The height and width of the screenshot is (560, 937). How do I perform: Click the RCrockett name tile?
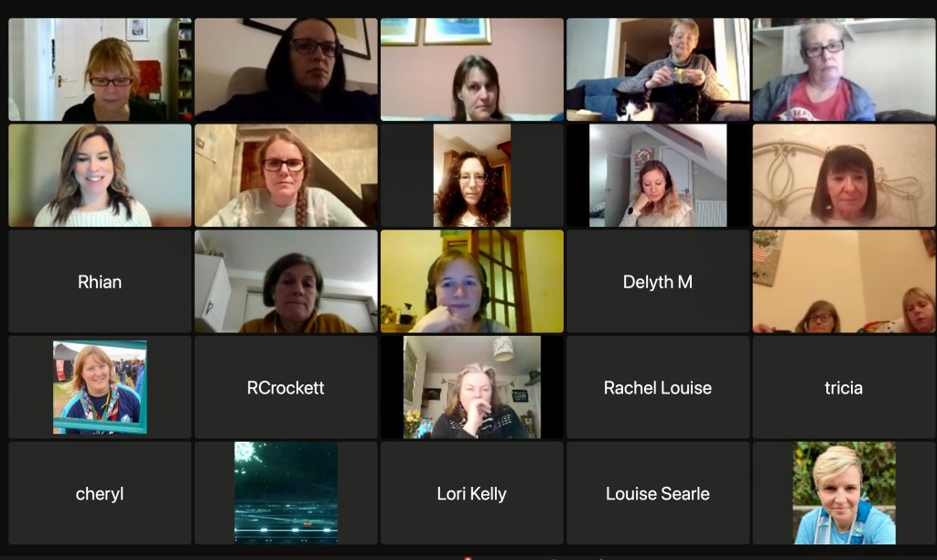point(285,387)
